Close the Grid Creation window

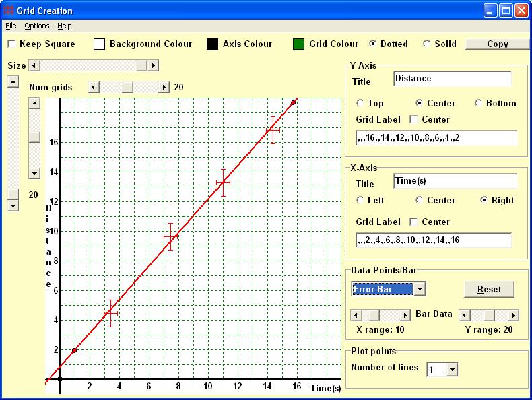pyautogui.click(x=521, y=11)
